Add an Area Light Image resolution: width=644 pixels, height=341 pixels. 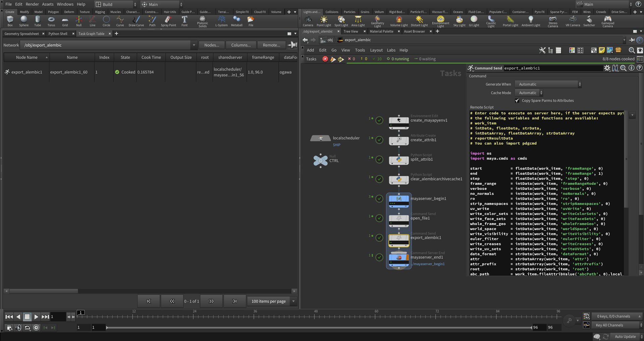pyautogui.click(x=358, y=21)
